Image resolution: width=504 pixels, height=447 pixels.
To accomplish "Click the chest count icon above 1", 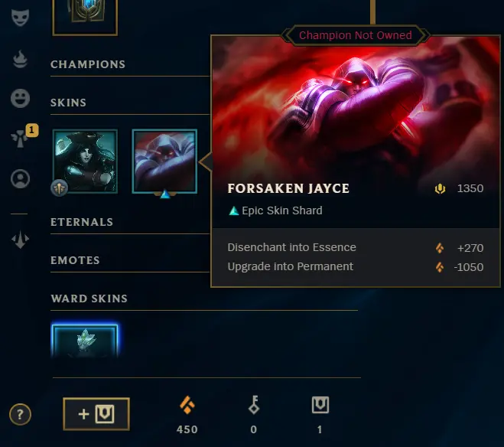I will 320,405.
